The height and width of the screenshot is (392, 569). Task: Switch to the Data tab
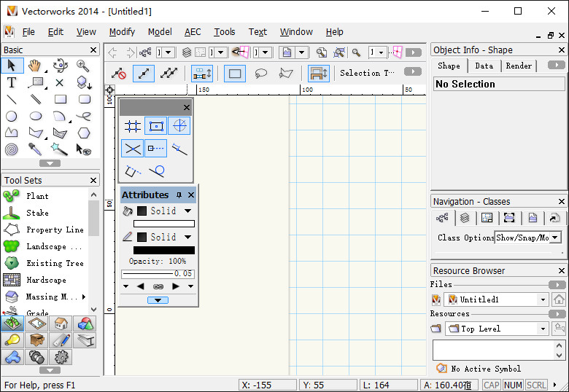click(x=484, y=66)
